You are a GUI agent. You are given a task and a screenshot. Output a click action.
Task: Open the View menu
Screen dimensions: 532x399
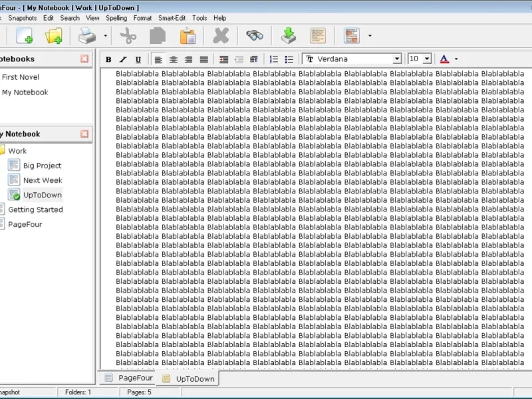[92, 18]
